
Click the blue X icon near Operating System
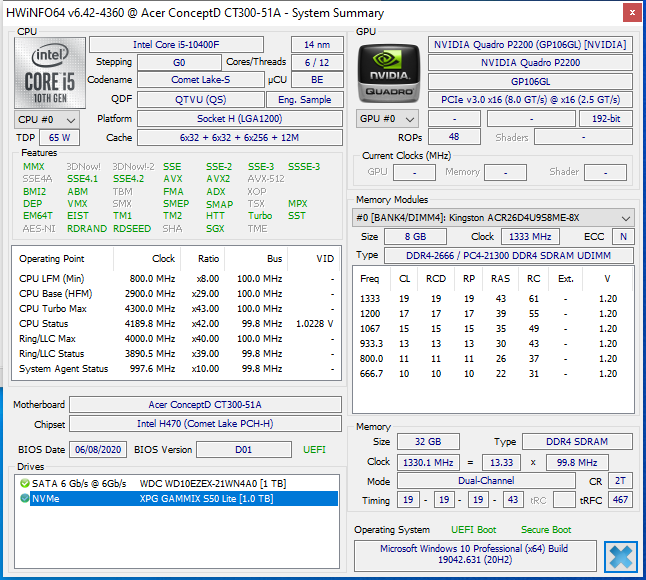click(621, 555)
